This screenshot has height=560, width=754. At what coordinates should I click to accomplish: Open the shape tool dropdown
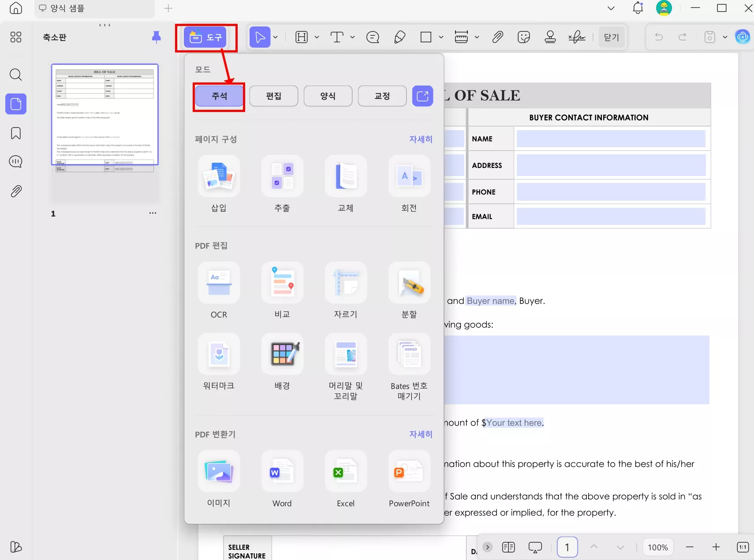[440, 37]
